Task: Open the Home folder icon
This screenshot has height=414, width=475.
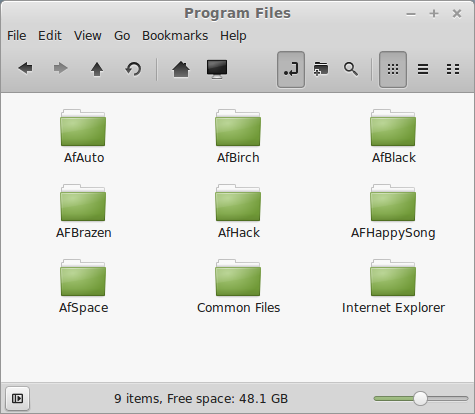Action: tap(181, 69)
